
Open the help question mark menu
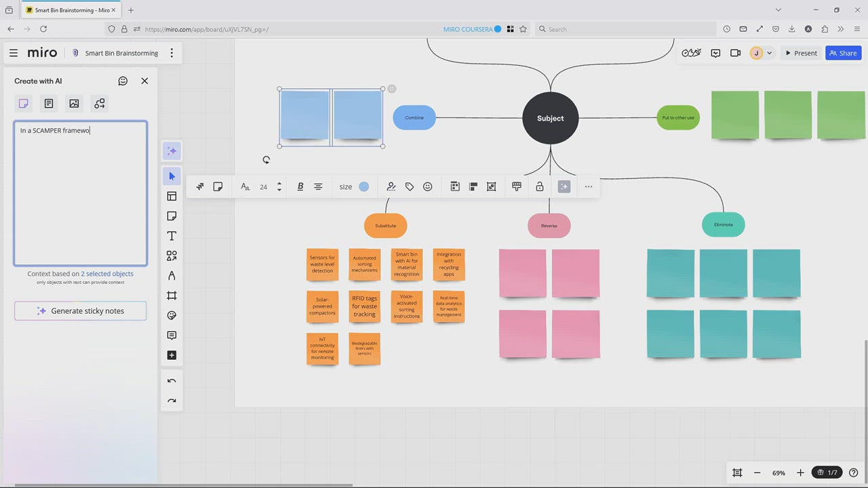pyautogui.click(x=854, y=472)
